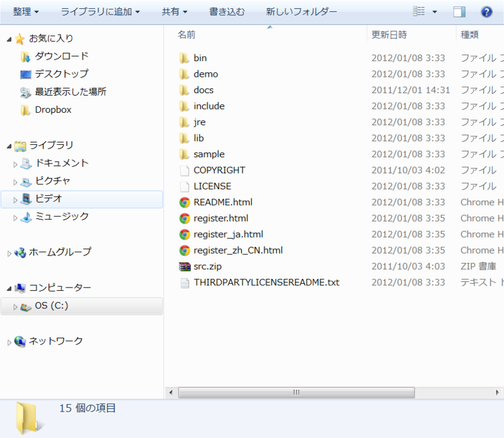Screen dimensions: 504x438
Task: Click the include folder icon
Action: coord(184,106)
